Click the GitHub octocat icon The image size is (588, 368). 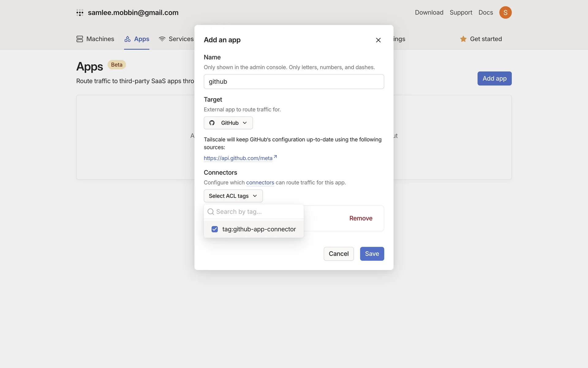(212, 123)
